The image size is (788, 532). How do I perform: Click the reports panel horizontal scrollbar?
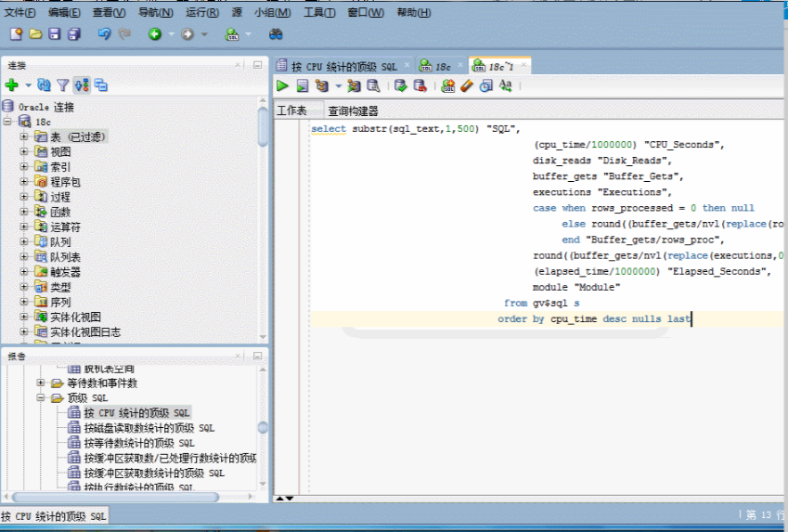click(x=116, y=497)
